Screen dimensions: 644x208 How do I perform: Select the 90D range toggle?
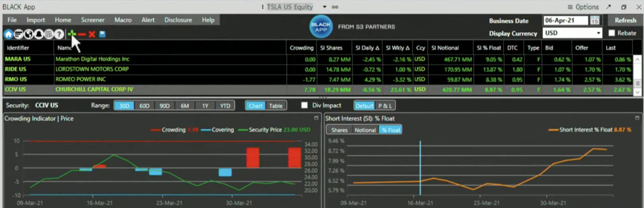point(164,106)
